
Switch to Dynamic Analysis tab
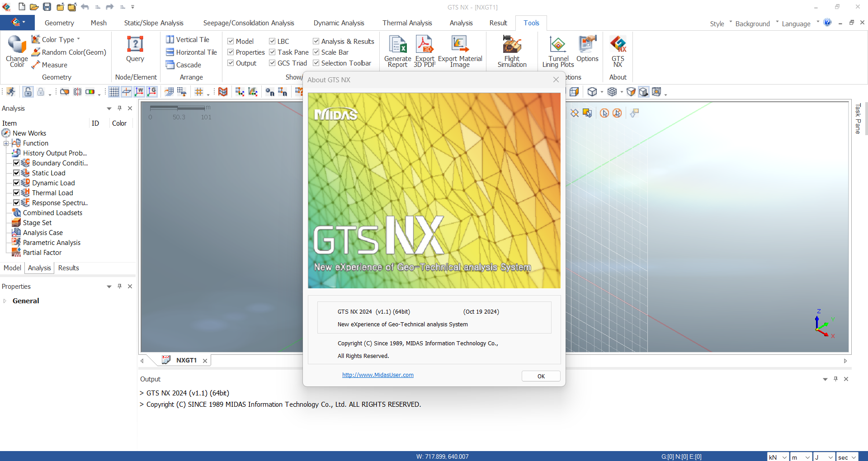coord(339,23)
